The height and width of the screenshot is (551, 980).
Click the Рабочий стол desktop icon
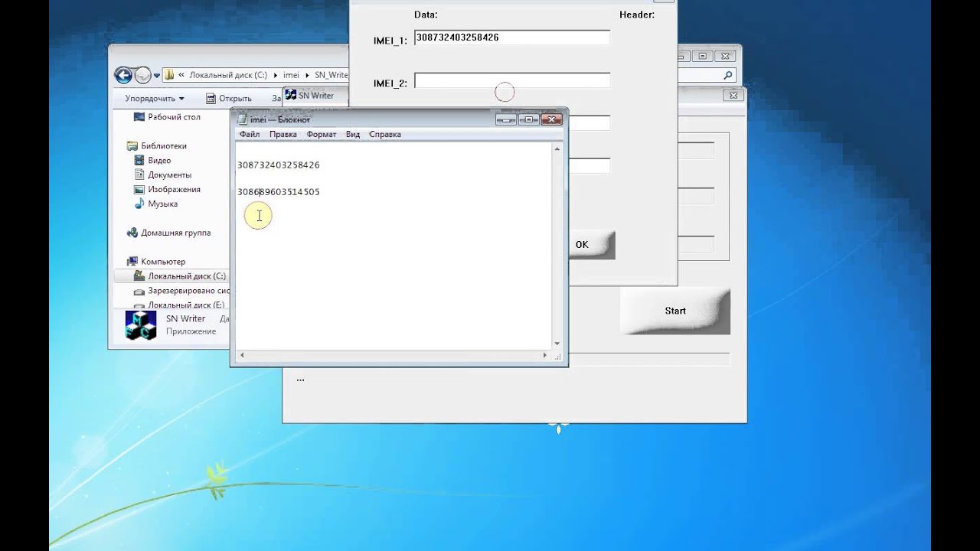pyautogui.click(x=139, y=117)
